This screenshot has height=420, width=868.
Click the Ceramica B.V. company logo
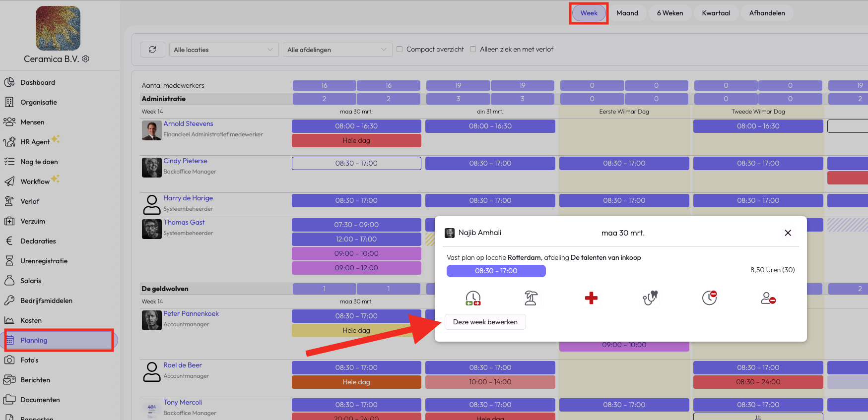58,28
